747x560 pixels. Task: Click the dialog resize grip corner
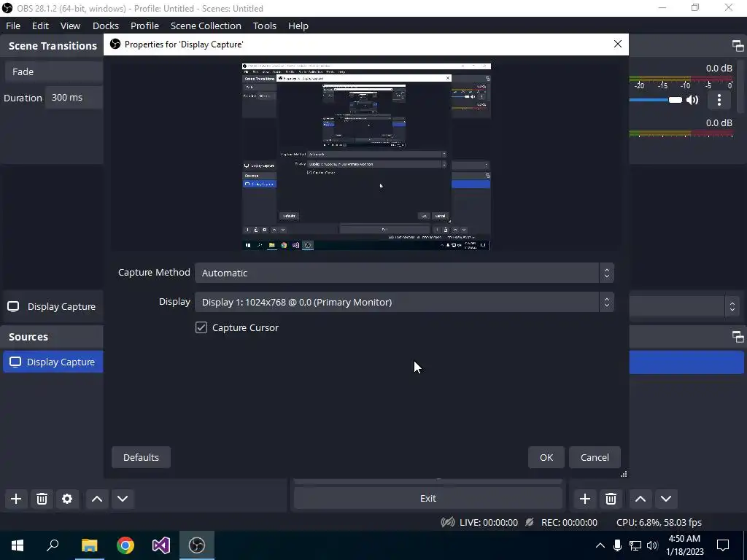(x=624, y=474)
